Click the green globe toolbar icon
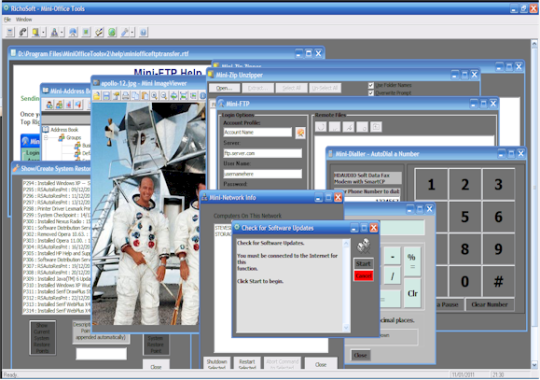540x380 pixels. coord(112,32)
